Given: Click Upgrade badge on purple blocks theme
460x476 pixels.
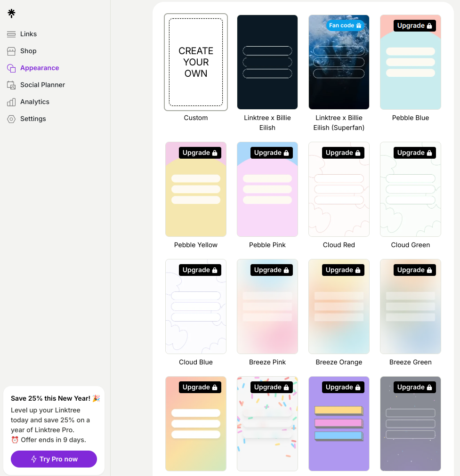Looking at the screenshot, I should pos(343,387).
